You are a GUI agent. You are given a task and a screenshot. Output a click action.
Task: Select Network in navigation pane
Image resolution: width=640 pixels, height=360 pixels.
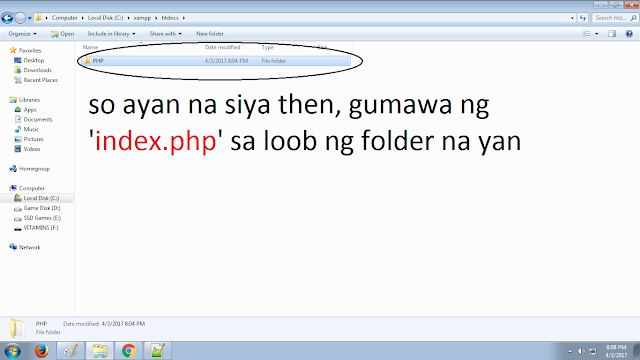click(x=29, y=247)
